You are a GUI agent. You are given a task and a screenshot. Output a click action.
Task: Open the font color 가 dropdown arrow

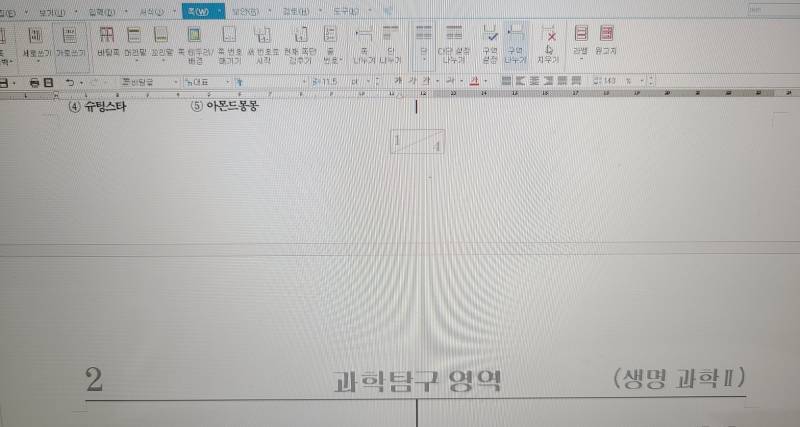485,81
